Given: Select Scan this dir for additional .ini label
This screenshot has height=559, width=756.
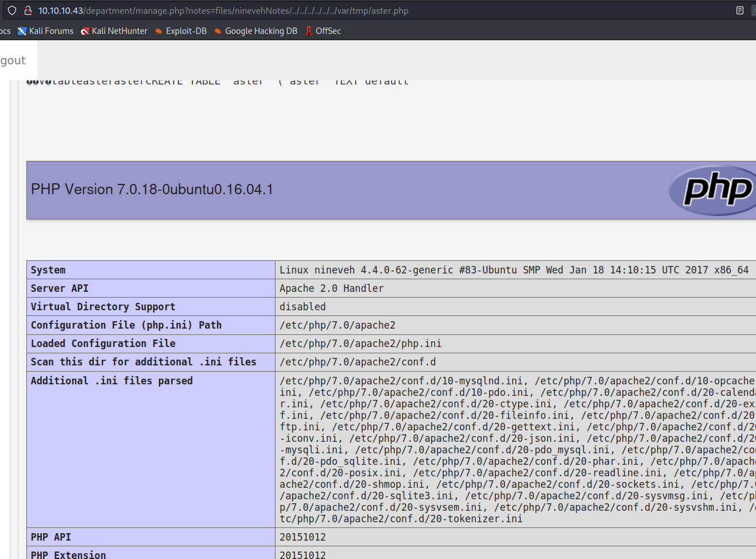Looking at the screenshot, I should [144, 362].
